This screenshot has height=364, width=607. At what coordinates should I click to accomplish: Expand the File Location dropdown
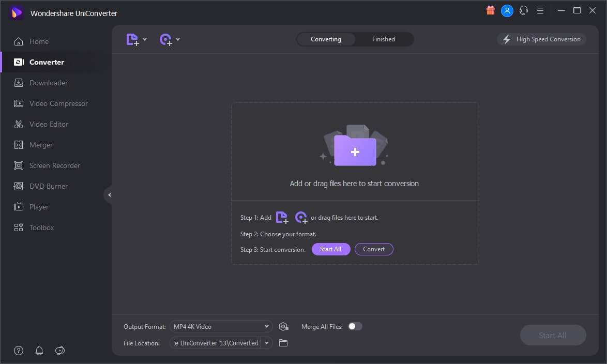(x=267, y=343)
